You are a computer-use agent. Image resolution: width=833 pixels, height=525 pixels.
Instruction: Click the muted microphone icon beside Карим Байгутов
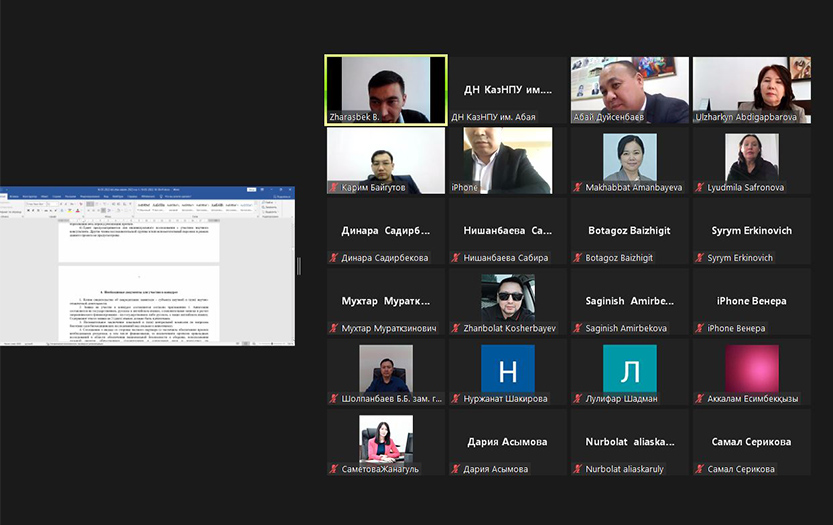tap(334, 188)
